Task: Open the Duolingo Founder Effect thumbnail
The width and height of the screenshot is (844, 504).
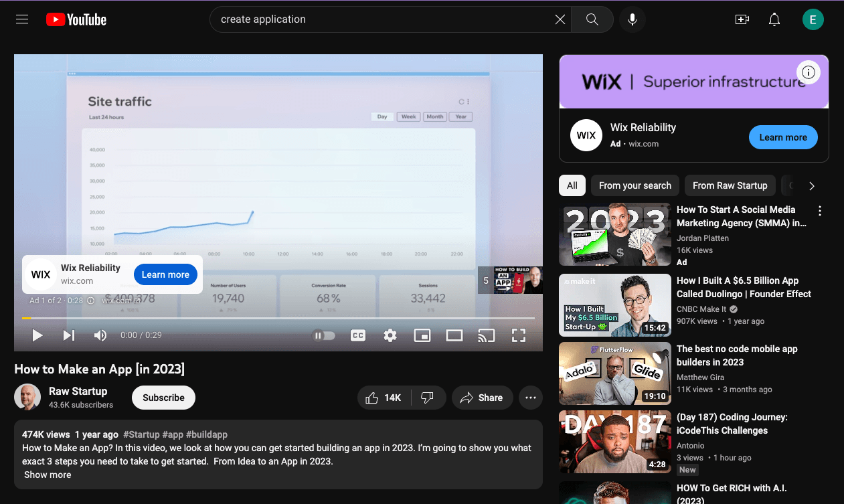Action: [x=615, y=305]
